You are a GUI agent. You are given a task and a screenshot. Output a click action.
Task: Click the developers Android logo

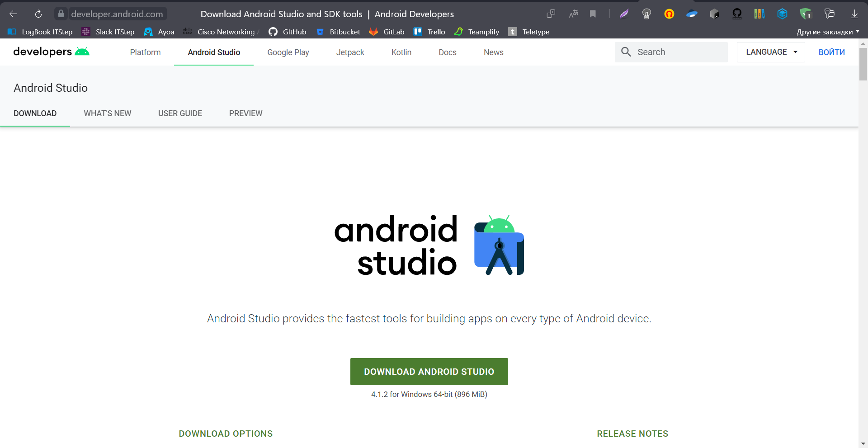(51, 52)
